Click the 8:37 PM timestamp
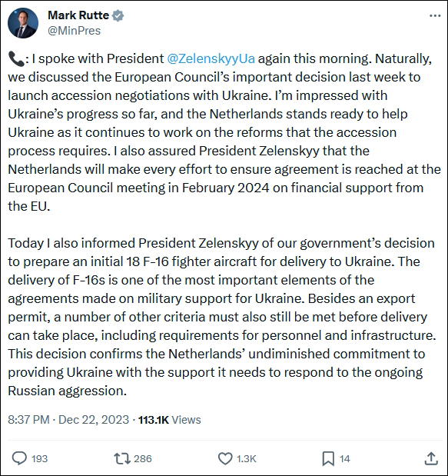This screenshot has height=476, width=448. (28, 420)
